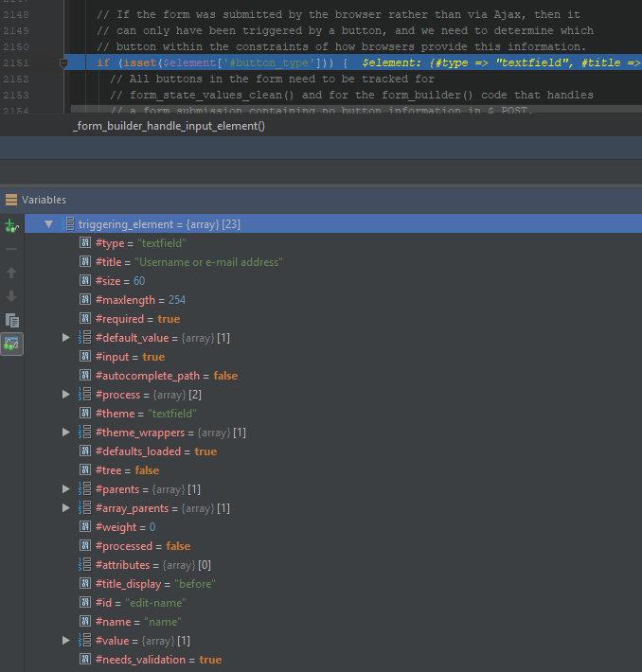Select the #title variable row
642x672 pixels.
click(x=189, y=262)
